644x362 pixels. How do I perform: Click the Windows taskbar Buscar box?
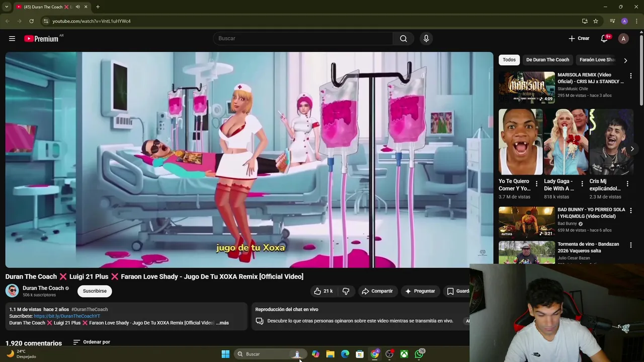pyautogui.click(x=269, y=354)
